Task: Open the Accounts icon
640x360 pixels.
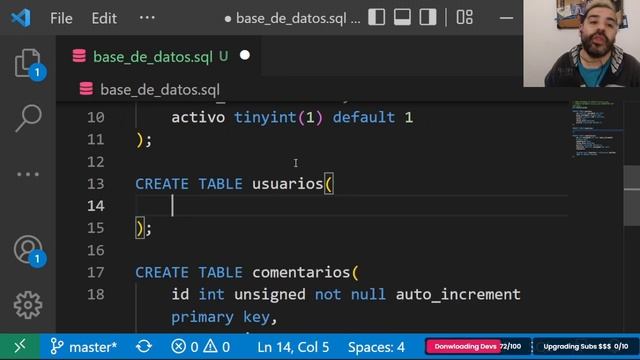Action: (28, 250)
